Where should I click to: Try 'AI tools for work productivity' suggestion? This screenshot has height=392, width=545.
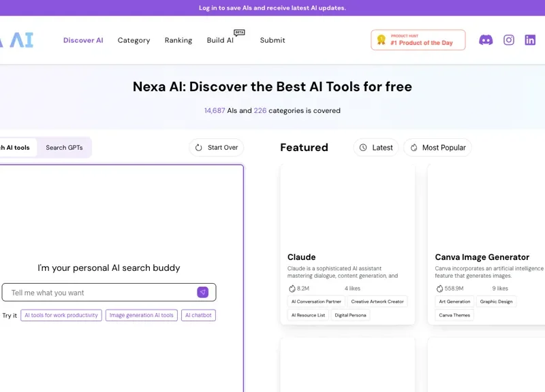tap(61, 315)
